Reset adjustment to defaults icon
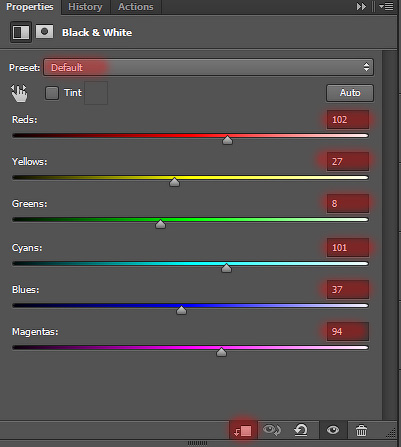 pyautogui.click(x=301, y=430)
